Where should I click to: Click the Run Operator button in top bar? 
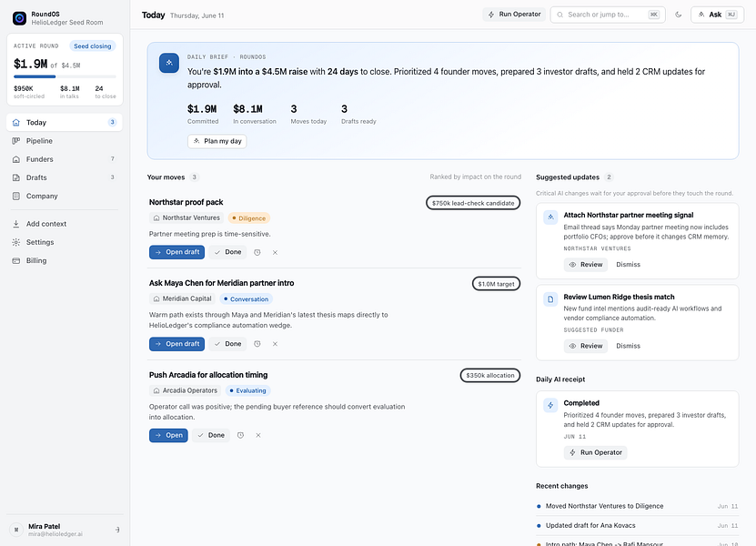click(514, 15)
